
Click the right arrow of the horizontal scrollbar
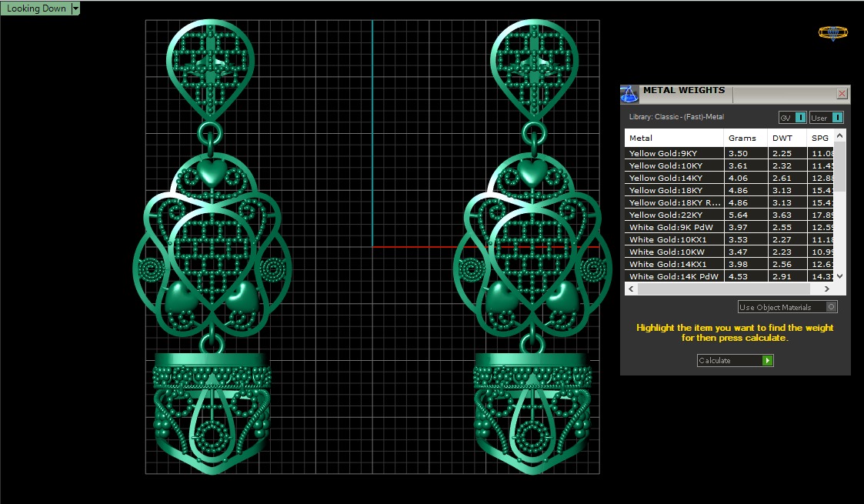click(x=826, y=289)
